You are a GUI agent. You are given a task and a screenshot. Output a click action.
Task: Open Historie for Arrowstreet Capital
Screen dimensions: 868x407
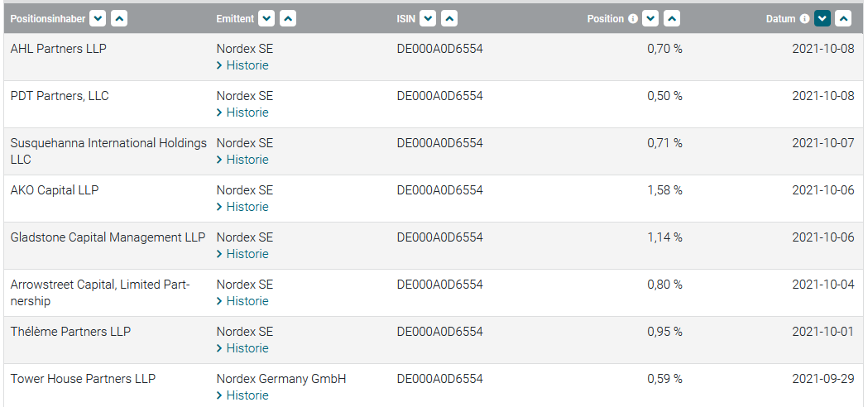pos(242,300)
